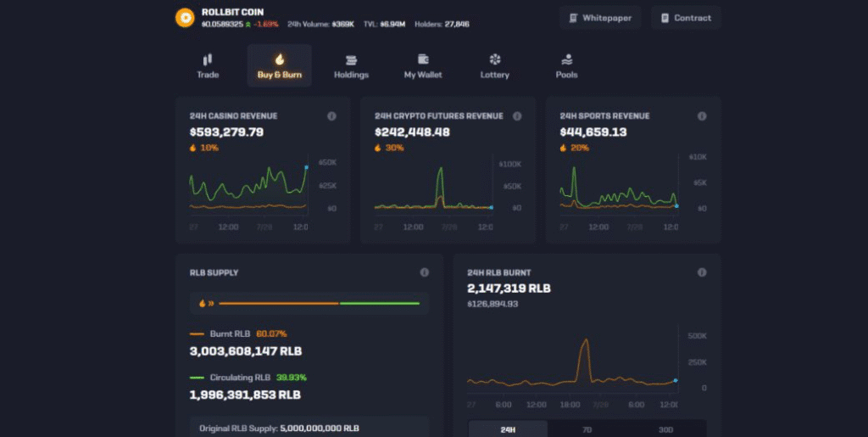The width and height of the screenshot is (868, 437).
Task: Show info for 24H RLB Burnt
Action: (702, 272)
